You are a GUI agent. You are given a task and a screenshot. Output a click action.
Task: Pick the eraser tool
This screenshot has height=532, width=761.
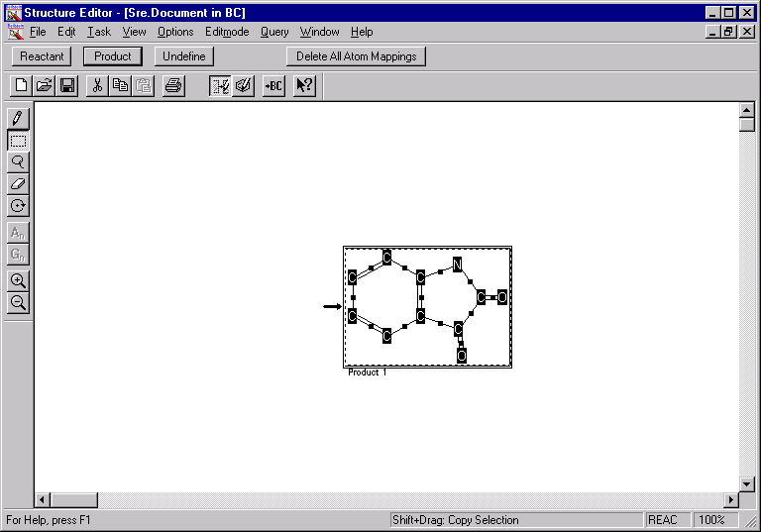pos(18,184)
